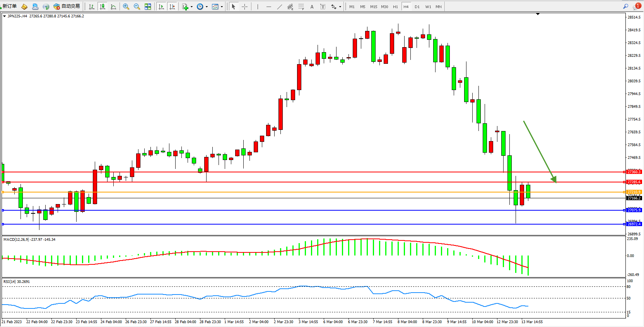Toggle auto trading (自动交易) button
This screenshot has width=644, height=327.
click(67, 6)
